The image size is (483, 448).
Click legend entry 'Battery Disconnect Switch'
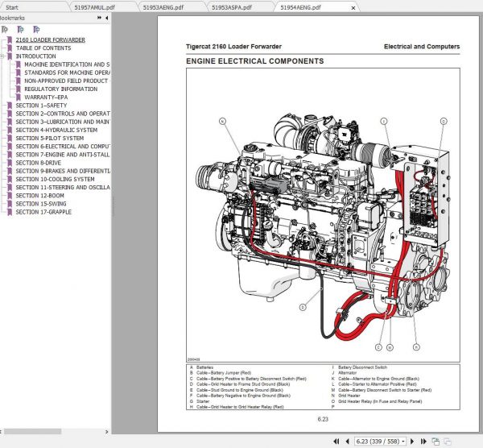point(362,367)
